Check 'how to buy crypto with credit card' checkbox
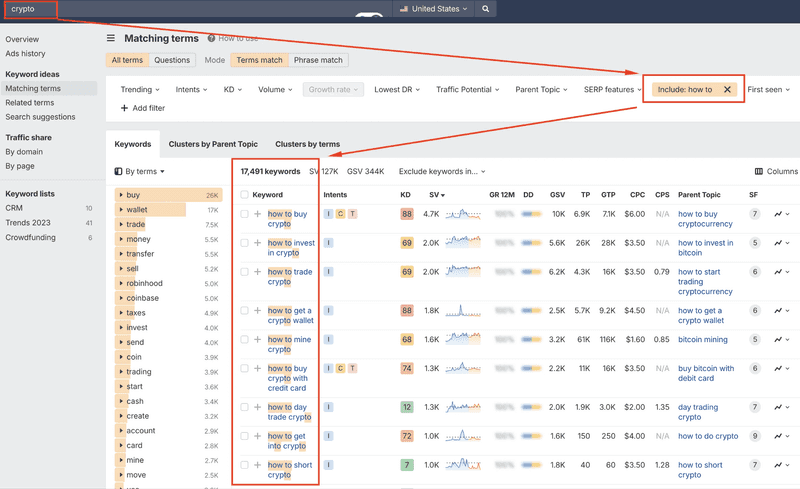 (x=244, y=369)
